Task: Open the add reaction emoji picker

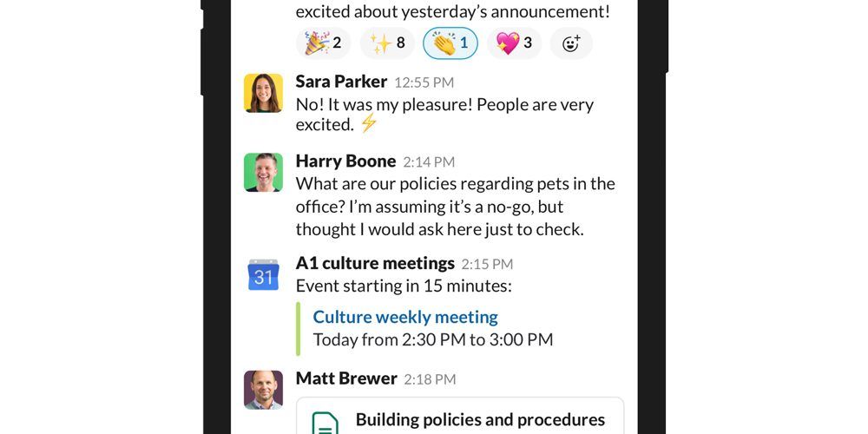Action: tap(571, 43)
